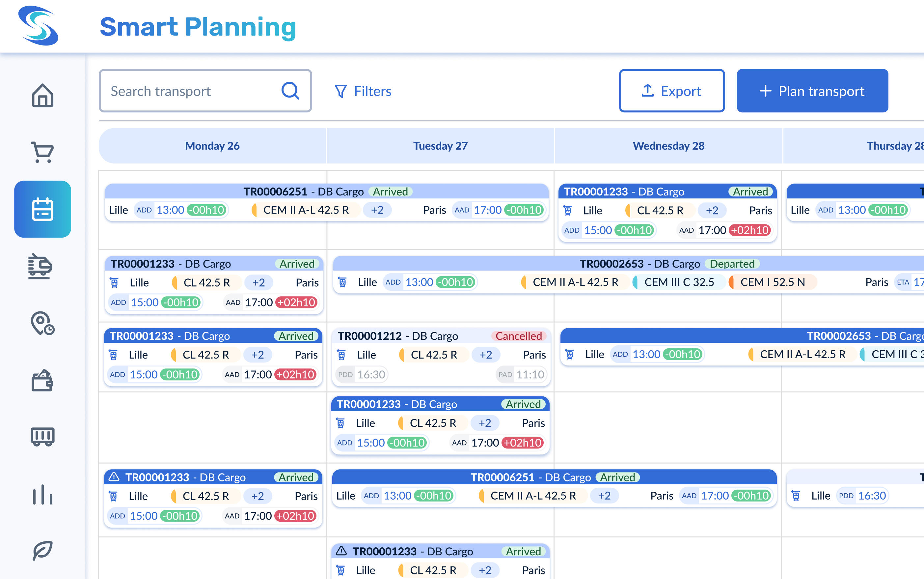Image resolution: width=924 pixels, height=579 pixels.
Task: Open the shopping cart orders icon
Action: pyautogui.click(x=42, y=152)
